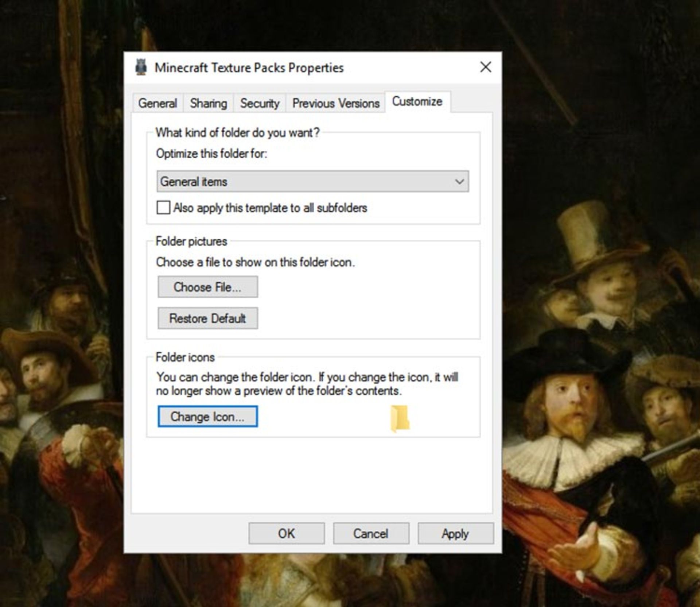Click the Cancel button
The image size is (700, 607).
[371, 534]
